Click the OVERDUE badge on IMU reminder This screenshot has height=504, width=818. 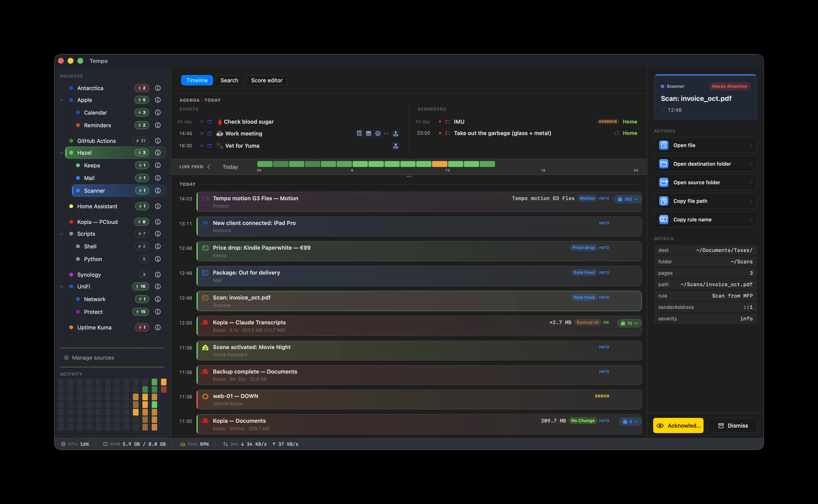(608, 122)
